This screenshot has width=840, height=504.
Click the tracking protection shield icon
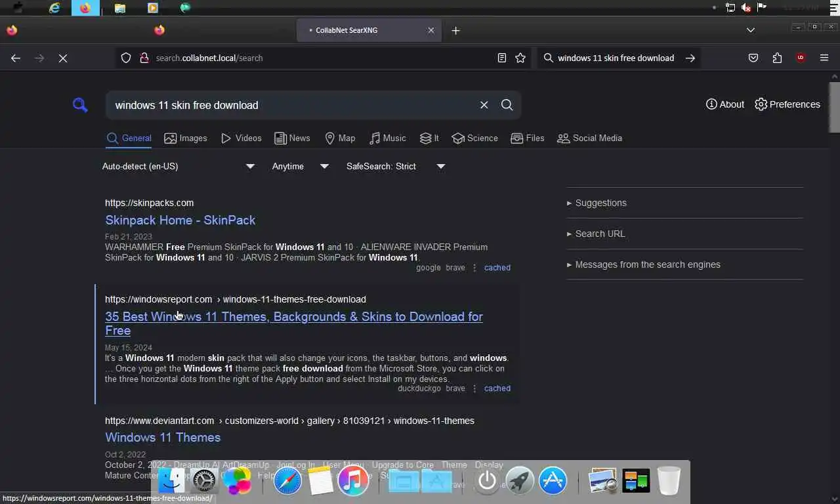point(126,58)
